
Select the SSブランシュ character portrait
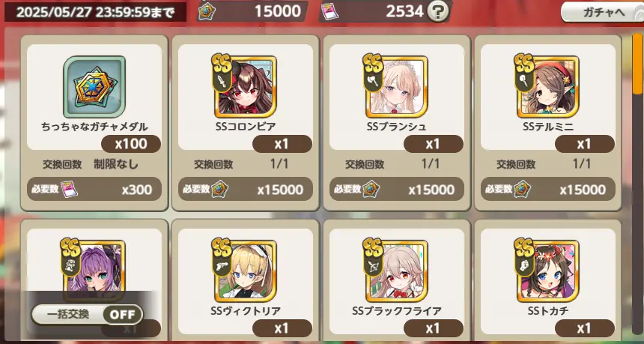pos(396,87)
